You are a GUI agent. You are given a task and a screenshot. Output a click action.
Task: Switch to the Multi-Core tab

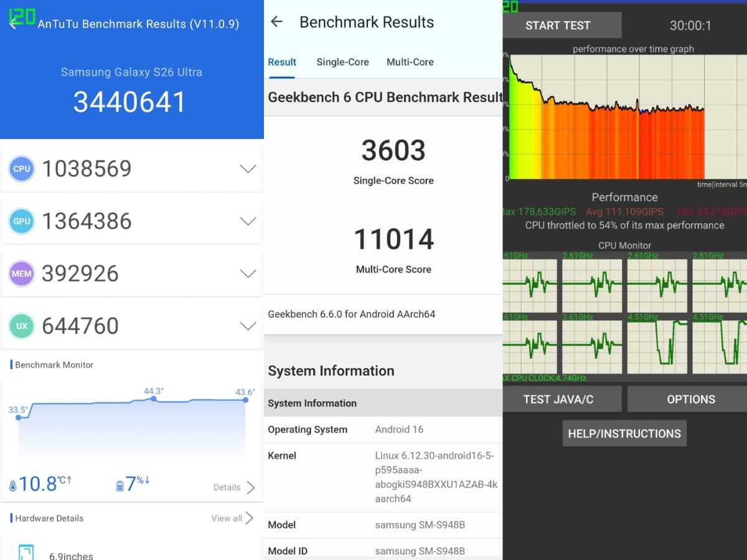410,62
